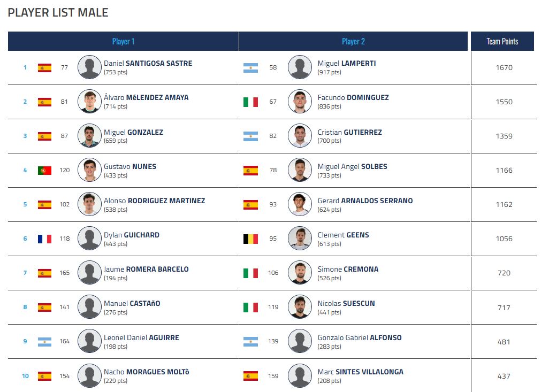
Task: Click France flag beside Dylan Guichard
Action: click(x=44, y=239)
